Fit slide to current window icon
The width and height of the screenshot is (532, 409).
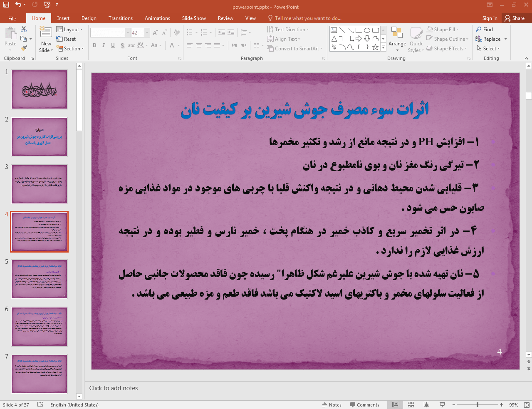point(526,405)
